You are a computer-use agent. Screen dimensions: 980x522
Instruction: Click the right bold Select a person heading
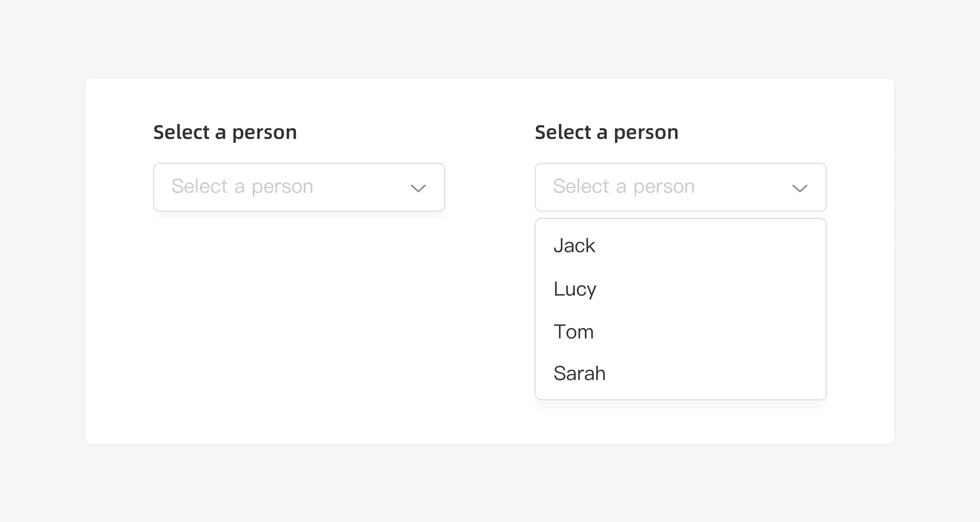pos(606,132)
